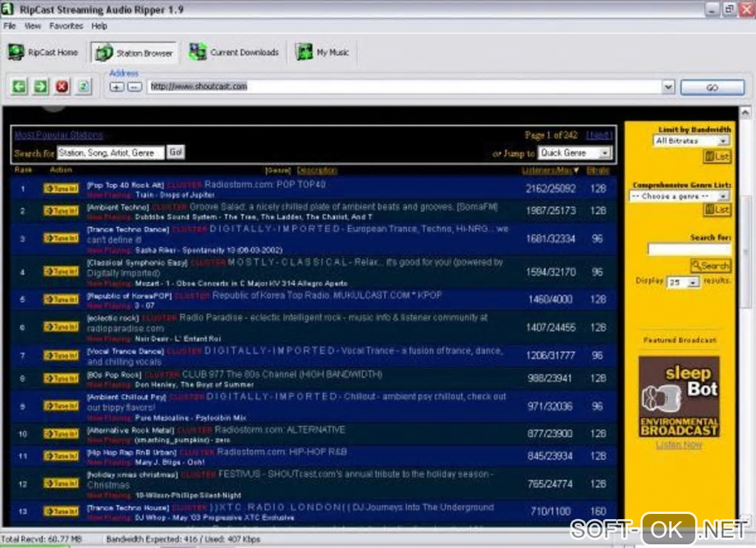
Task: Click Bandwidth Expected status bar text
Action: click(183, 539)
